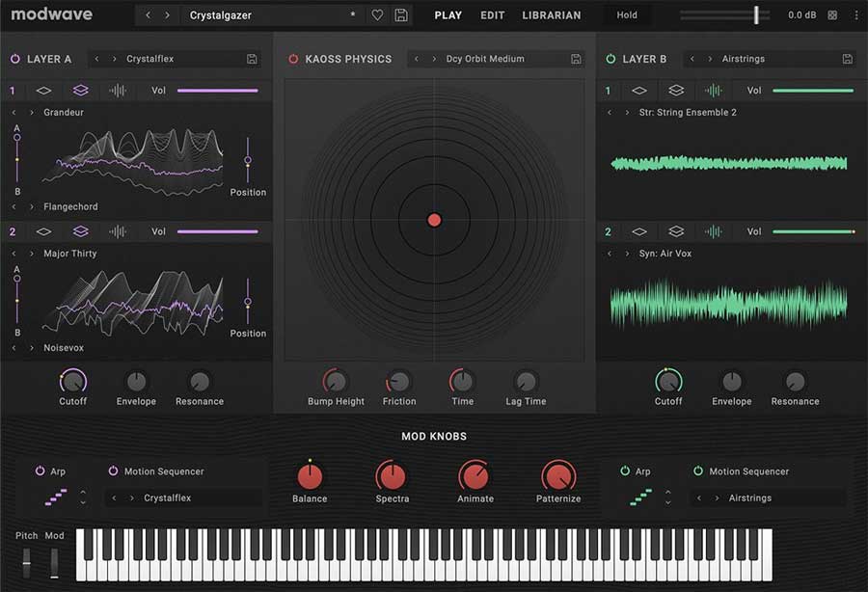Save Layer B Airstrings program disk icon
Screen dimensions: 868x592
pos(847,59)
